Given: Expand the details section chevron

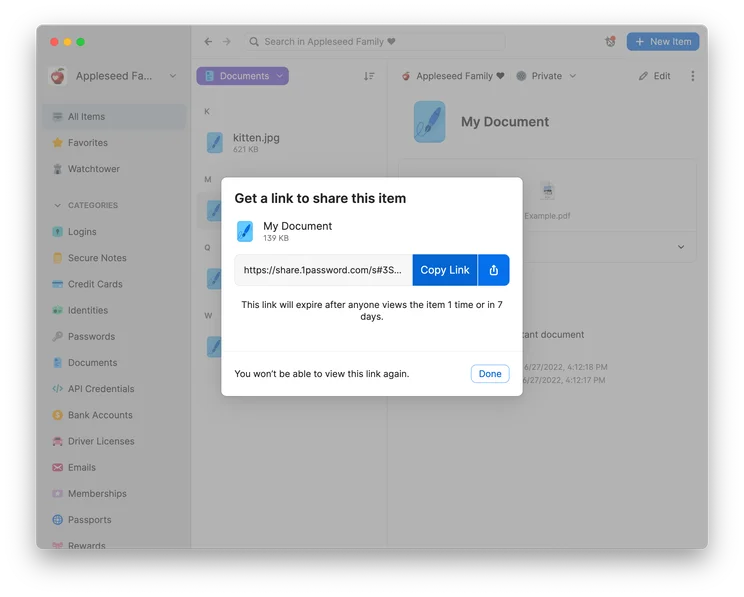Looking at the screenshot, I should coord(681,247).
